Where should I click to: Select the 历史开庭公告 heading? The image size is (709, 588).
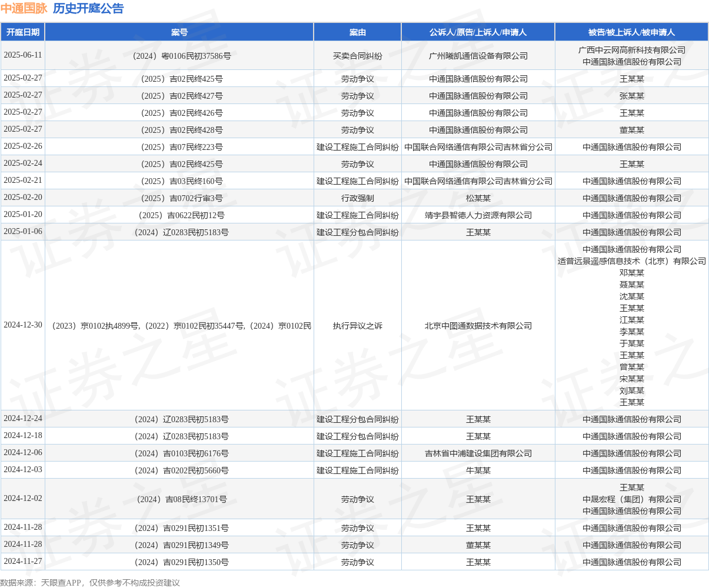88,8
